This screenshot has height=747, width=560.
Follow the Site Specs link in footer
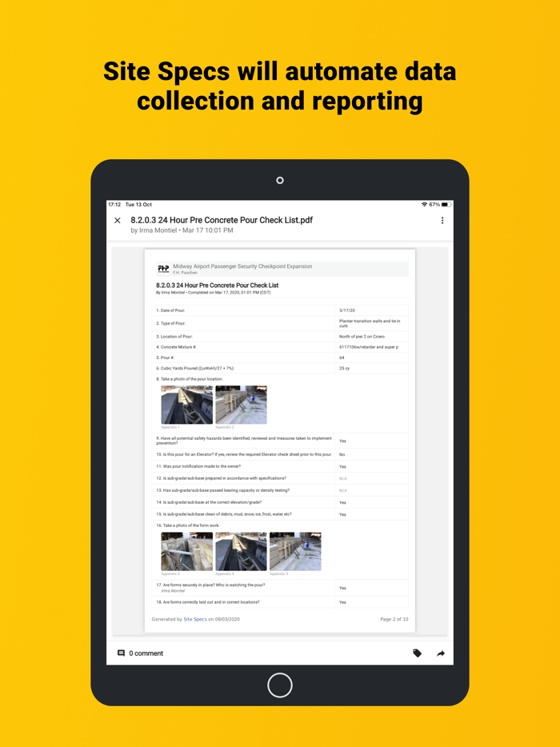click(195, 619)
